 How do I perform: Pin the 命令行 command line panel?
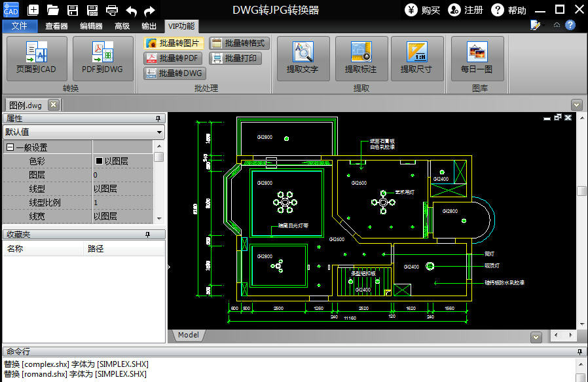579,352
